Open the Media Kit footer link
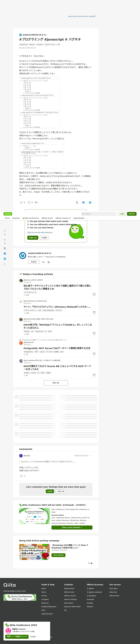The image size is (140, 644). pyautogui.click(x=45, y=603)
